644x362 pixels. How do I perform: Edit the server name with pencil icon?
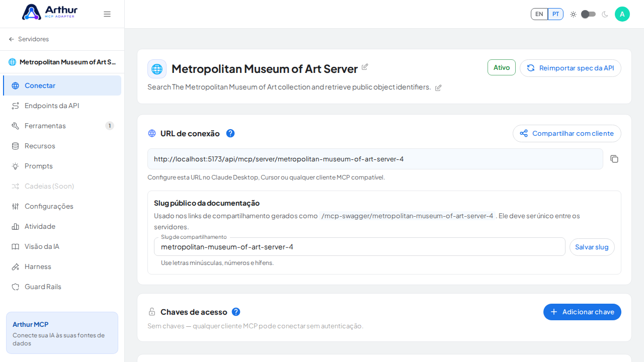(x=365, y=67)
